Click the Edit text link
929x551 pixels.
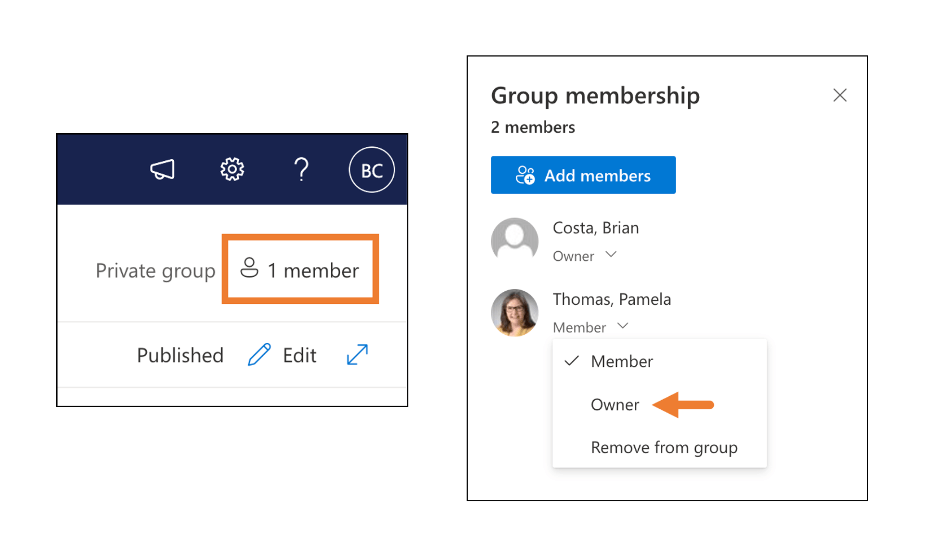coord(299,355)
